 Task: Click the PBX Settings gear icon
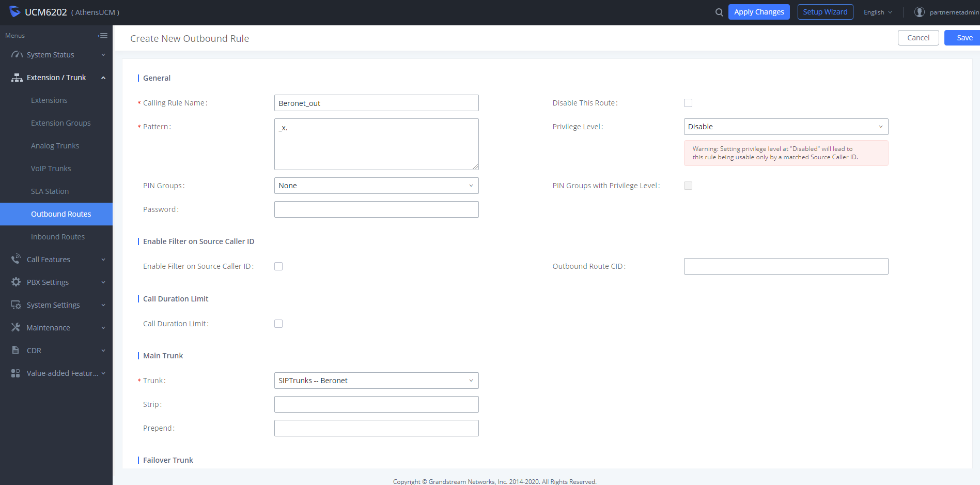(16, 282)
